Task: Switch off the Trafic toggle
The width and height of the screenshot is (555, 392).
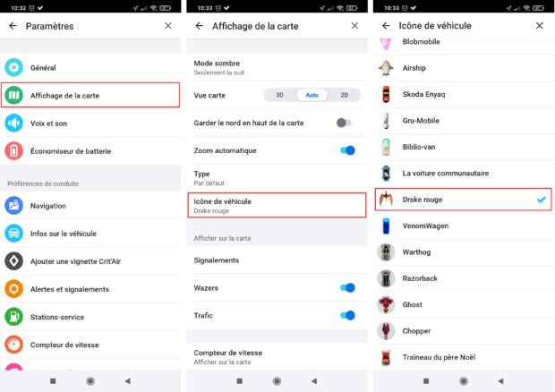Action: coord(347,315)
